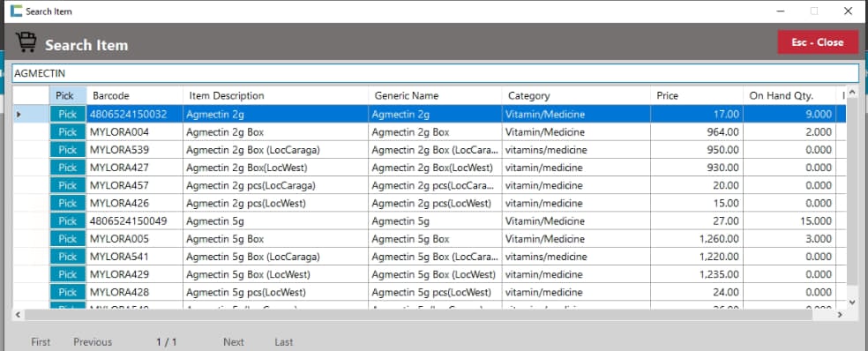868x351 pixels.
Task: Click the on hand quantity 3.000
Action: point(789,239)
